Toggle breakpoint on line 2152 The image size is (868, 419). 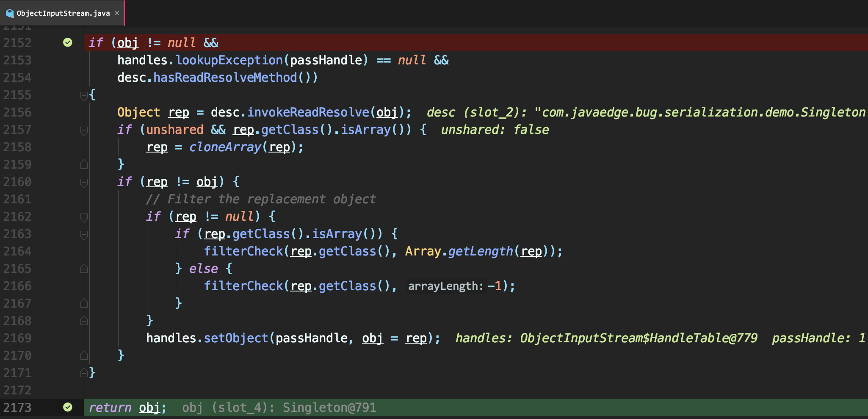click(x=68, y=42)
